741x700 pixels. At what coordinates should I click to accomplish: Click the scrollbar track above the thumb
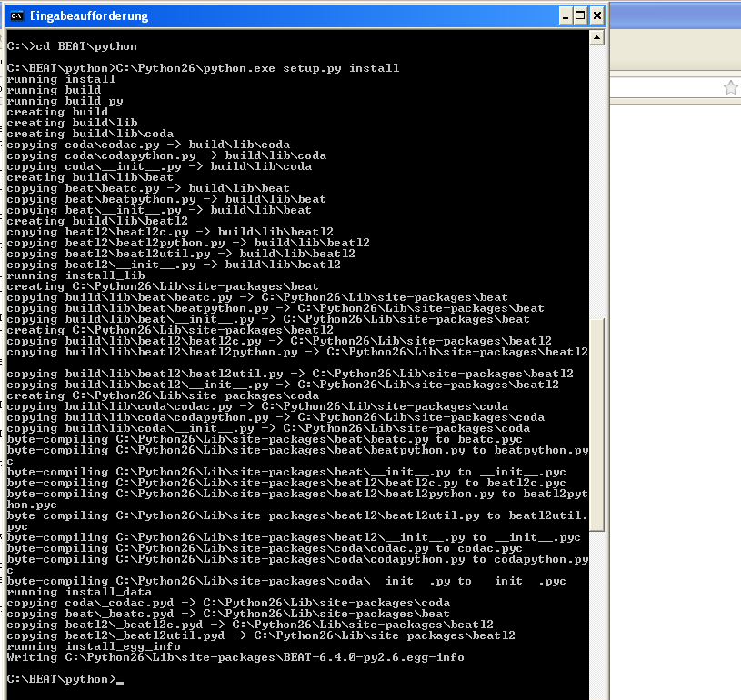[x=596, y=182]
